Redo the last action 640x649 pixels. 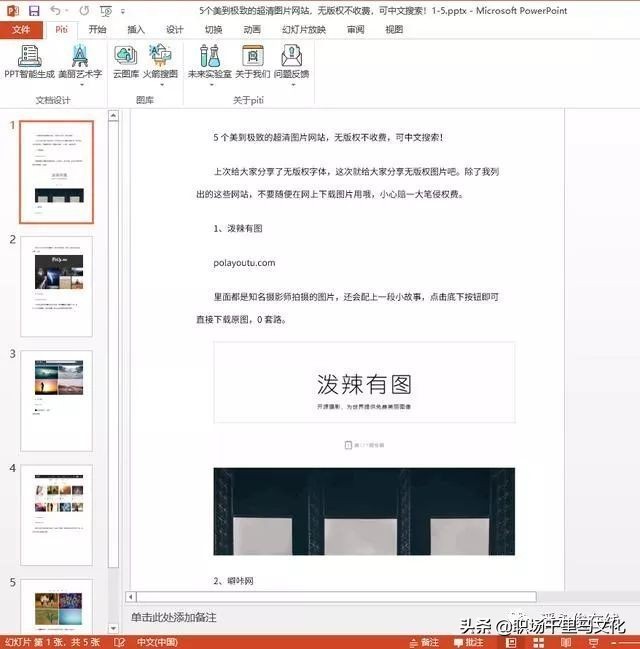tap(84, 11)
